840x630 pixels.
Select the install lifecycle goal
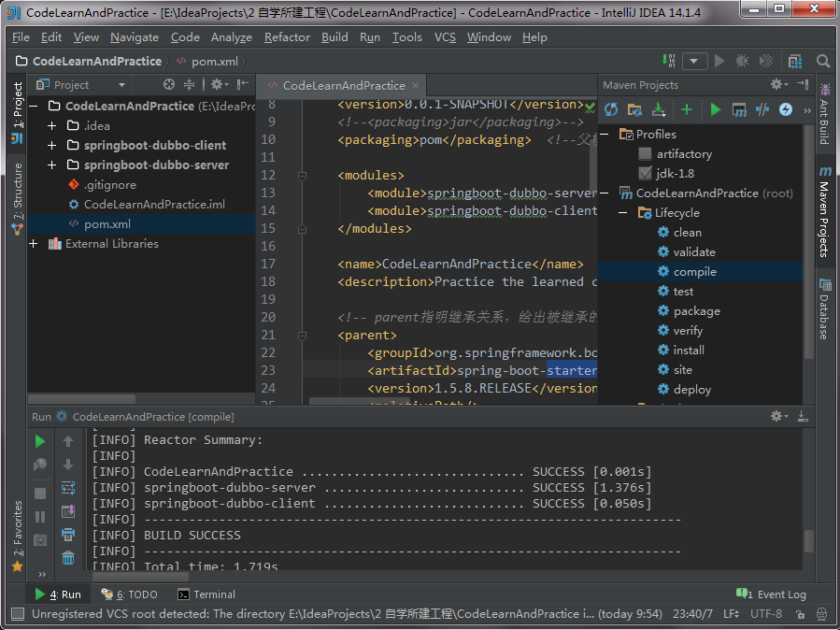point(689,351)
